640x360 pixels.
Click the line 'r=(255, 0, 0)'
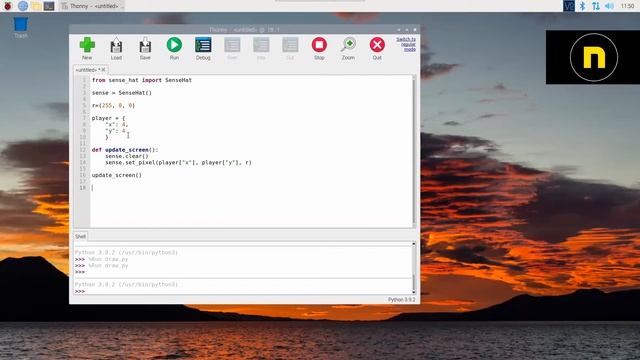pyautogui.click(x=113, y=105)
